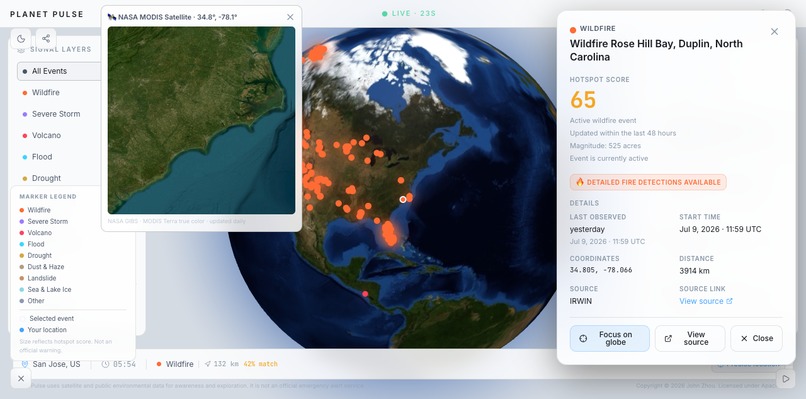Click San Jose, US location in status bar
806x399 pixels.
[57, 364]
